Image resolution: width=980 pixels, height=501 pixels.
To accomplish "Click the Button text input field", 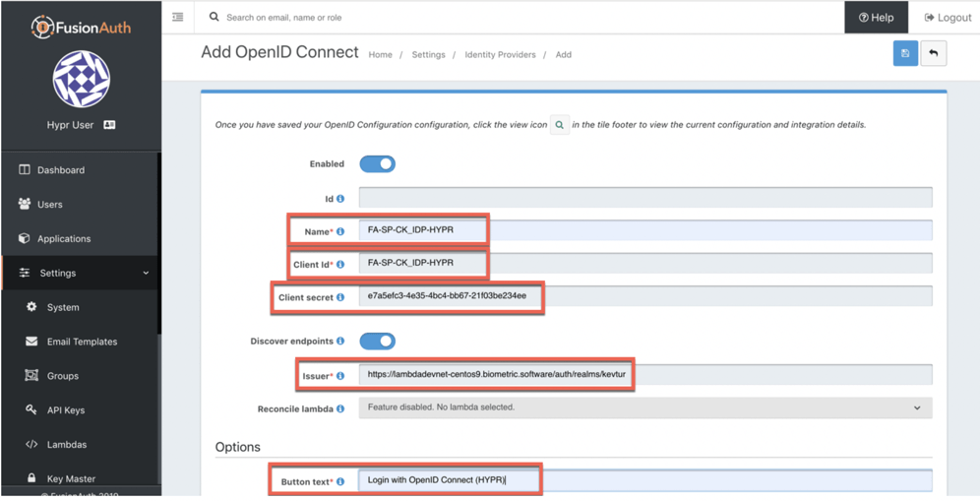I will pyautogui.click(x=645, y=480).
